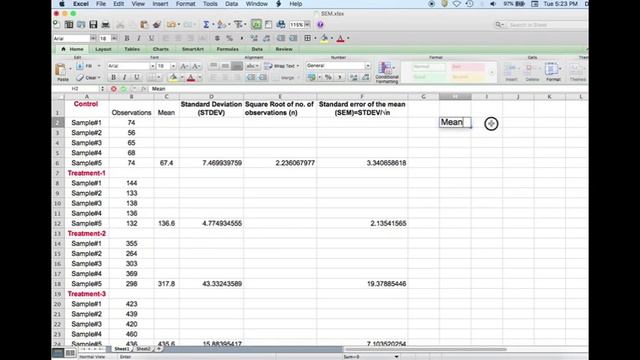The height and width of the screenshot is (360, 640).
Task: Open the Layout ribbon tab
Action: click(x=103, y=49)
